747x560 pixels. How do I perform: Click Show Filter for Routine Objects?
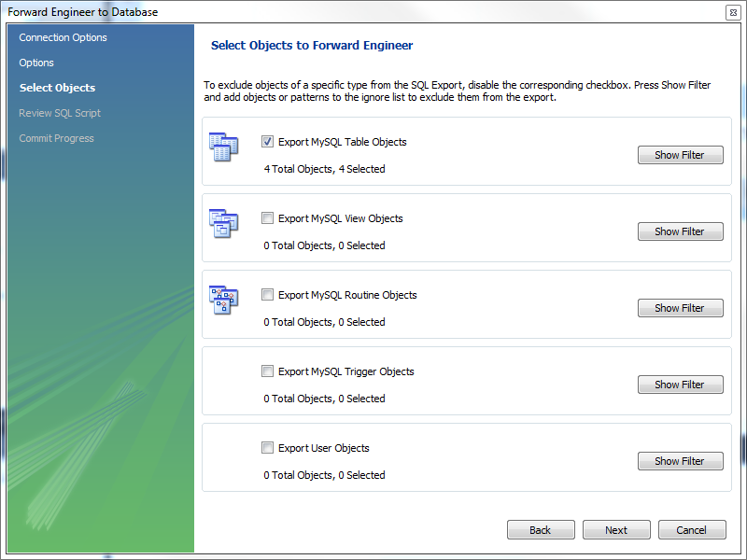coord(681,308)
